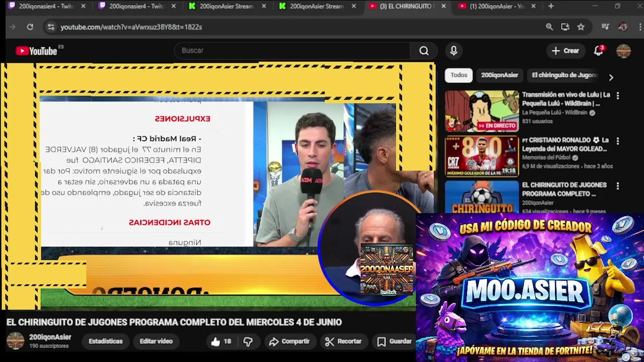Like the video with the thumbs up
Image resolution: width=644 pixels, height=362 pixels.
coord(221,341)
